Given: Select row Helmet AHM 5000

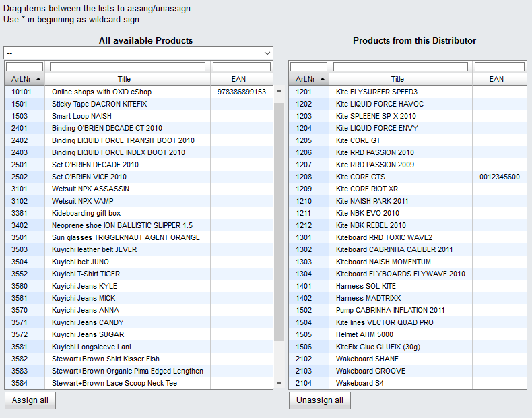Looking at the screenshot, I should click(408, 335).
